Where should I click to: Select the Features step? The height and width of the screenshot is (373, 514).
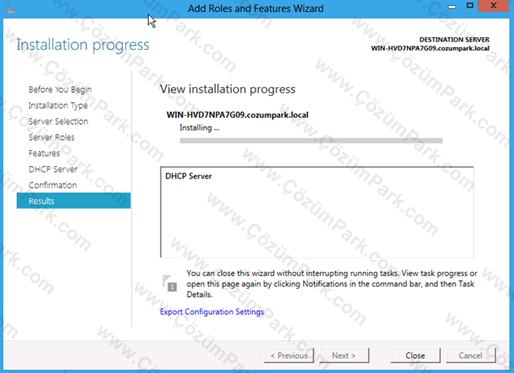coord(44,153)
